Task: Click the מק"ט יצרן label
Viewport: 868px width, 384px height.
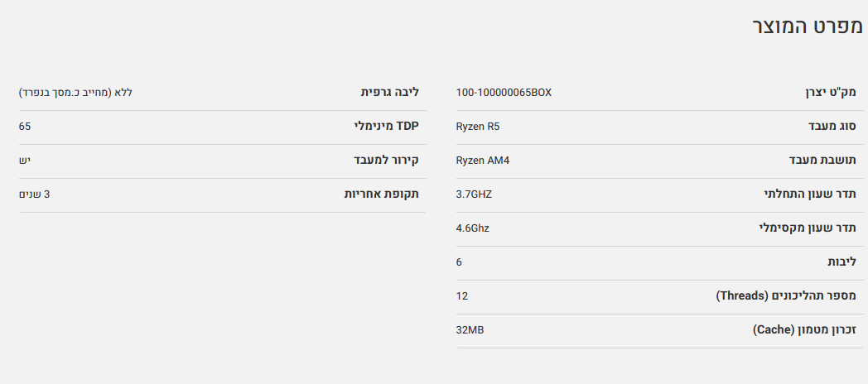Action: (831, 93)
